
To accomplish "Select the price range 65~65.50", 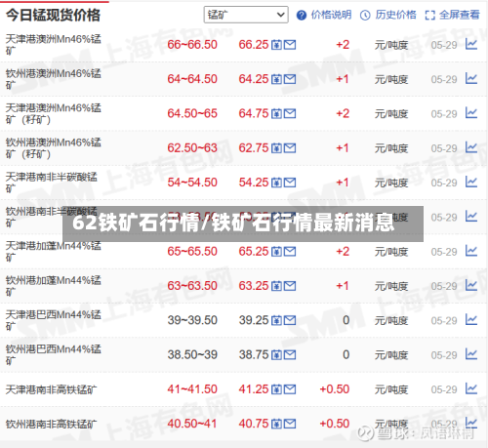I will pos(192,252).
